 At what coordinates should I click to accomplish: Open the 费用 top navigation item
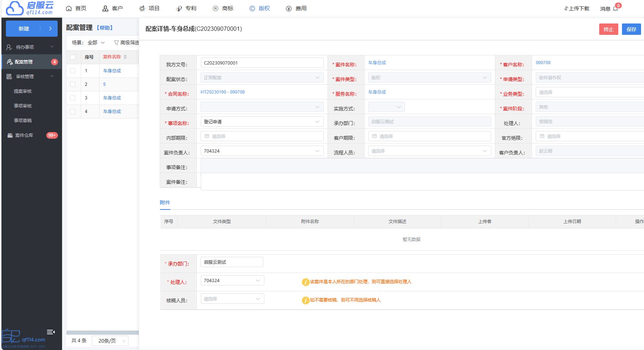(296, 8)
